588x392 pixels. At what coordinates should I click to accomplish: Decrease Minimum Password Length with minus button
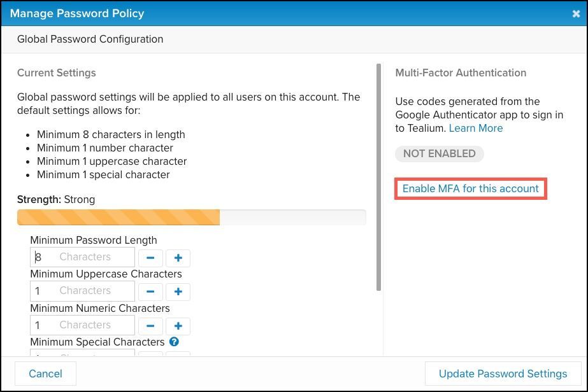150,258
